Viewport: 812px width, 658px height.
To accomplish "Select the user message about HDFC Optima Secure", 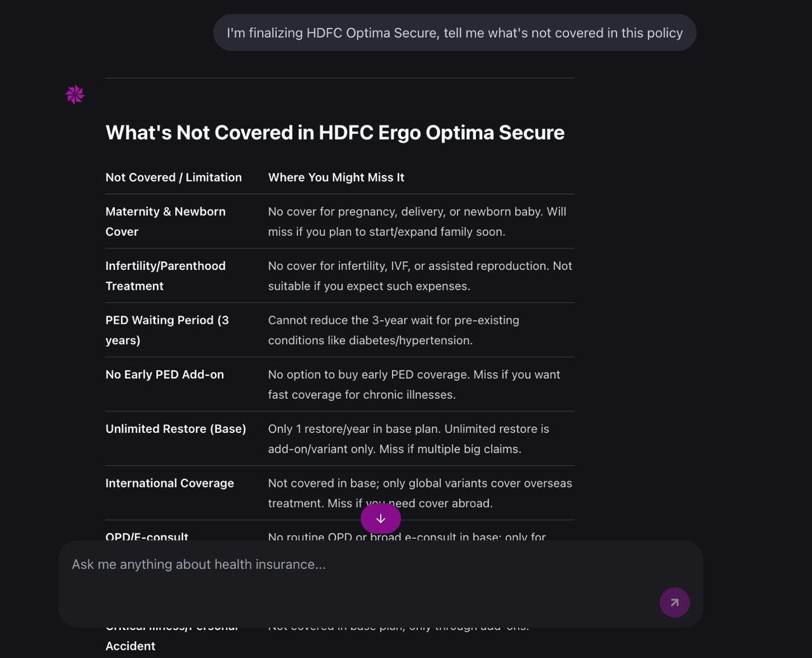I will (x=455, y=33).
